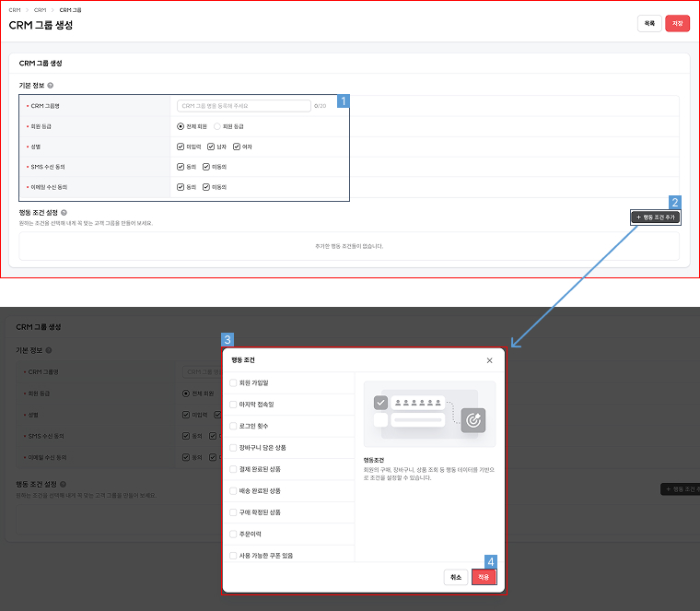The width and height of the screenshot is (700, 611).
Task: Uncheck the 여자 gender checkbox in undimmed form
Action: pyautogui.click(x=236, y=147)
